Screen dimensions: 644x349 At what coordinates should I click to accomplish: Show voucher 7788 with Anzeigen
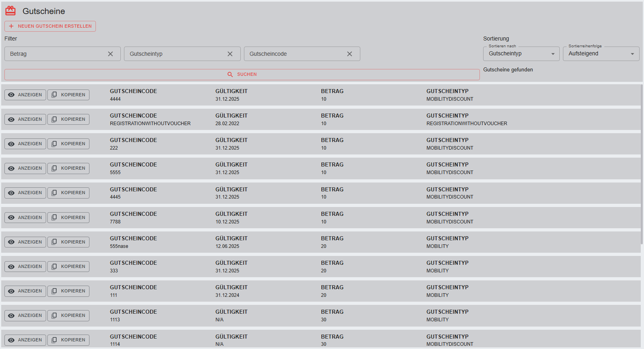tap(25, 217)
